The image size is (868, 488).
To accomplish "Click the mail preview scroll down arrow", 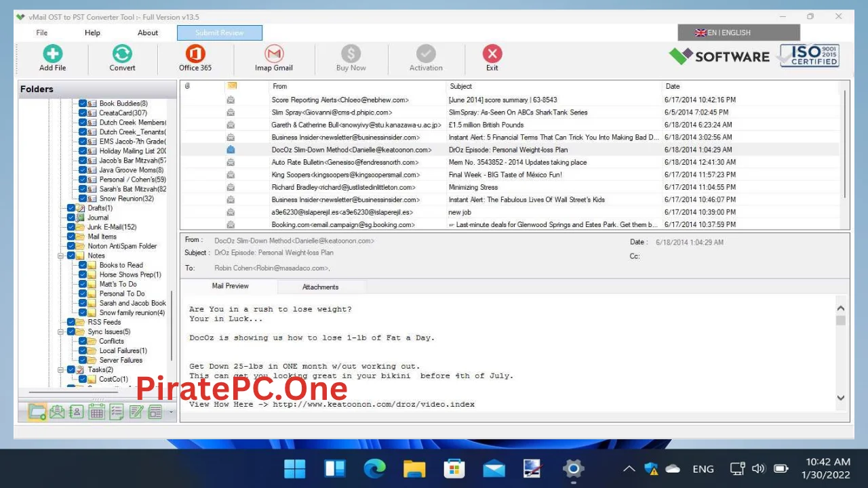I will pos(841,398).
